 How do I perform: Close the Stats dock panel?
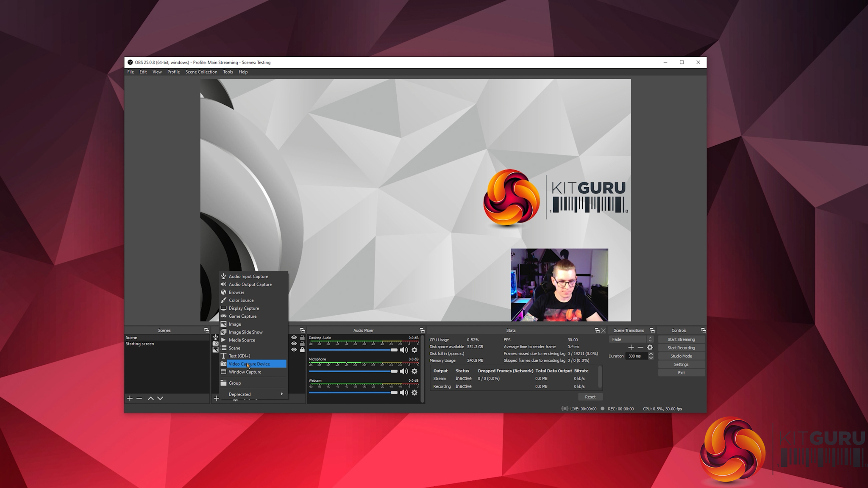pyautogui.click(x=603, y=330)
